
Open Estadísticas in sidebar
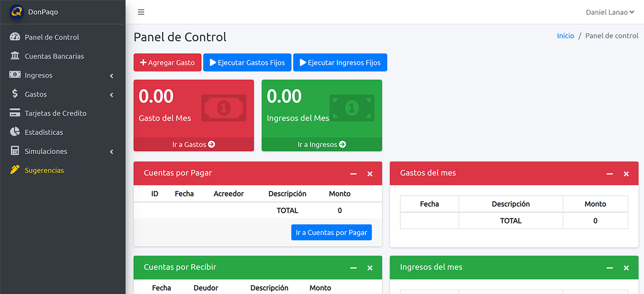pos(63,132)
